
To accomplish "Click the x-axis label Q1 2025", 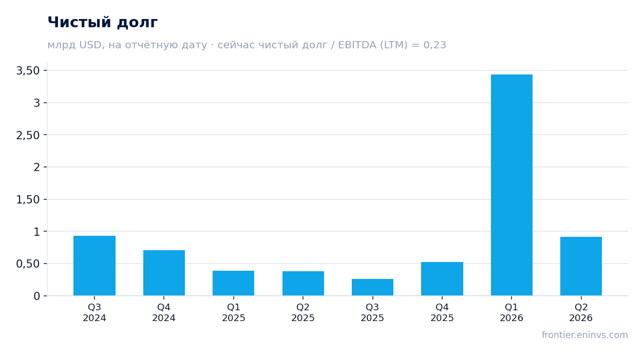I will coord(234,313).
